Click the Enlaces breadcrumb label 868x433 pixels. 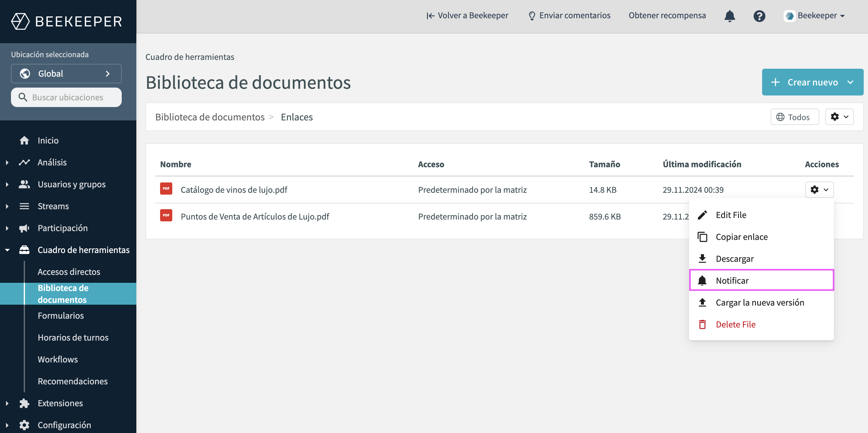pos(296,117)
